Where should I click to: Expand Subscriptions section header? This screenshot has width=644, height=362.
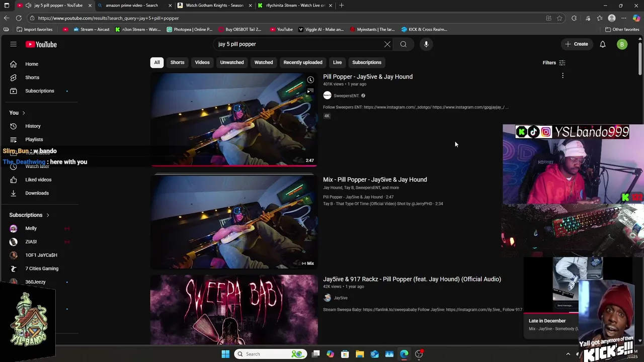30,215
